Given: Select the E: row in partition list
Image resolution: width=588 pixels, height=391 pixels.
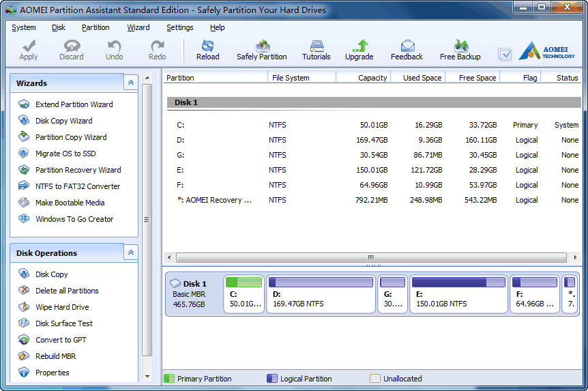Looking at the screenshot, I should coord(372,170).
